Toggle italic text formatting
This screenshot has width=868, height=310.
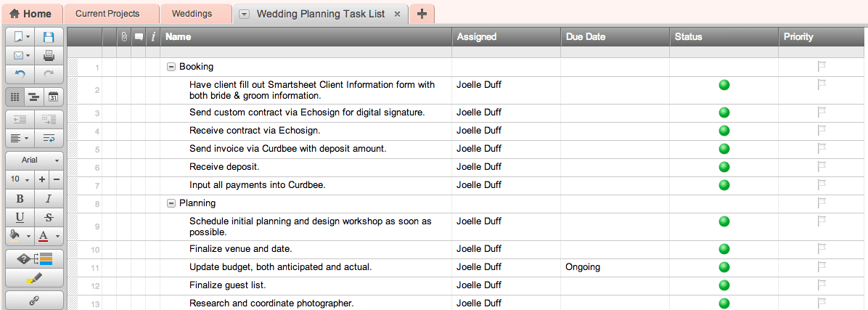(x=49, y=198)
